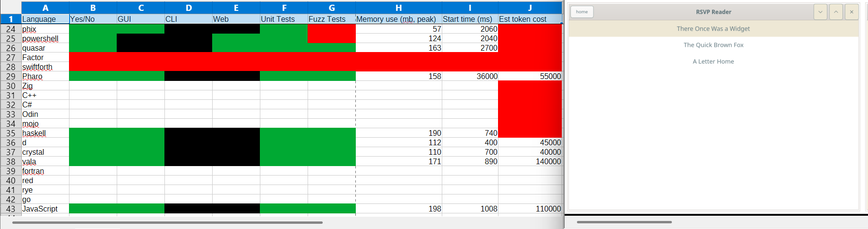Click the token cost 45000 cell
Image resolution: width=868 pixels, height=229 pixels.
point(530,142)
